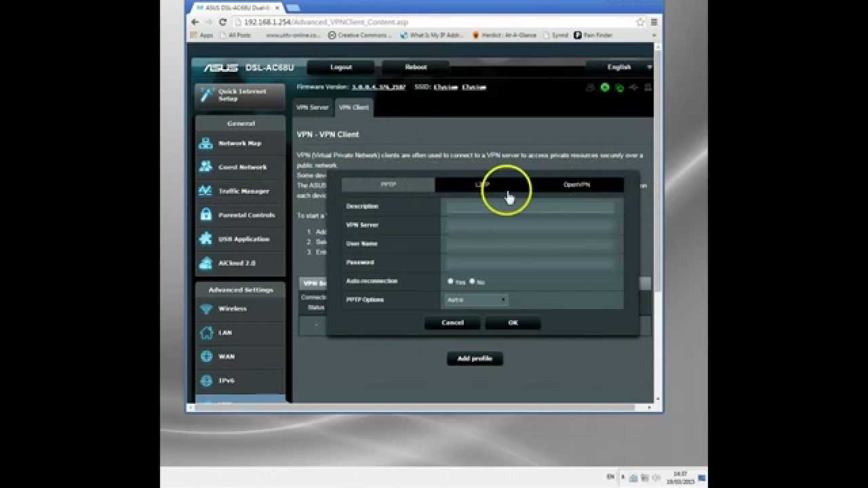Open PPTP Options Auto dropdown
This screenshot has width=868, height=488.
tap(476, 300)
